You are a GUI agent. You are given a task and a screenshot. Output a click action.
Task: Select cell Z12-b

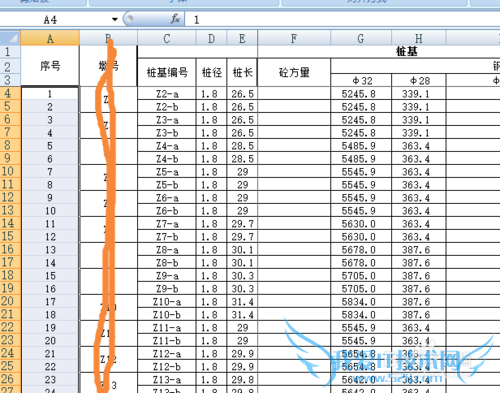[167, 367]
